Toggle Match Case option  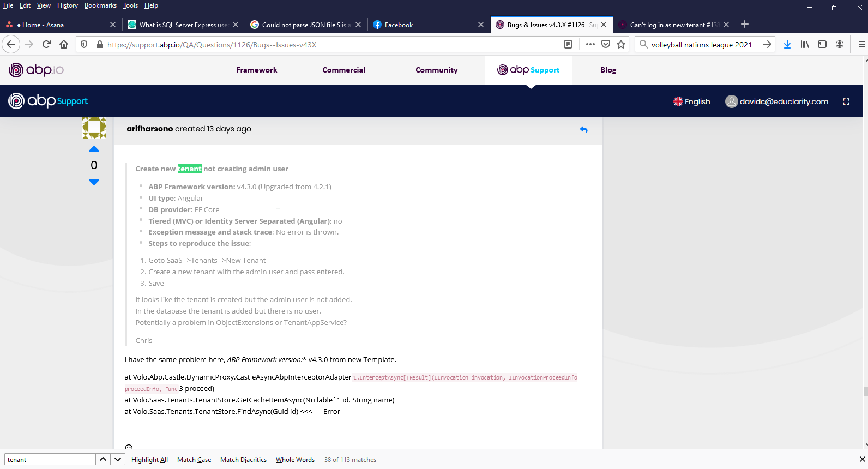point(194,460)
